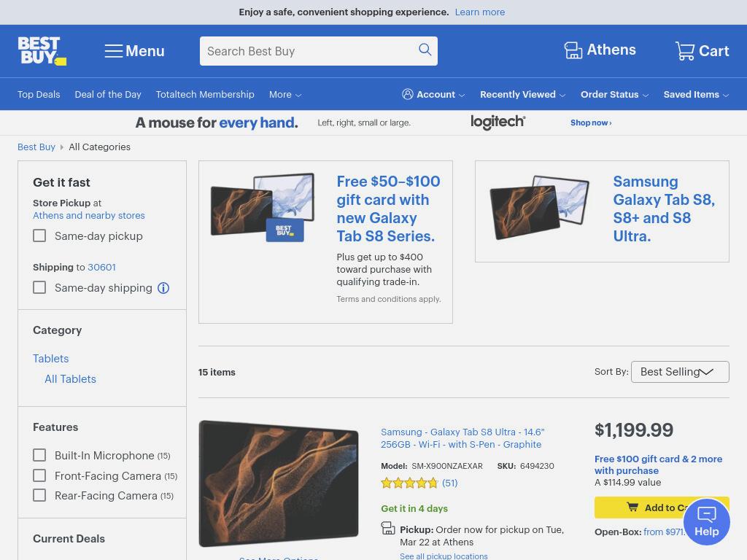Open Totaltech Membership
The image size is (747, 560).
[x=205, y=94]
